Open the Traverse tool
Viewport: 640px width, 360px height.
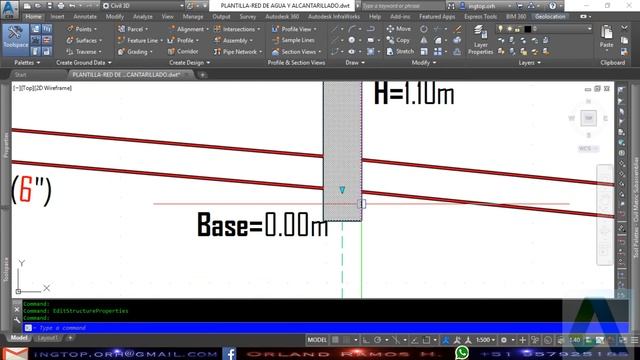[x=84, y=52]
